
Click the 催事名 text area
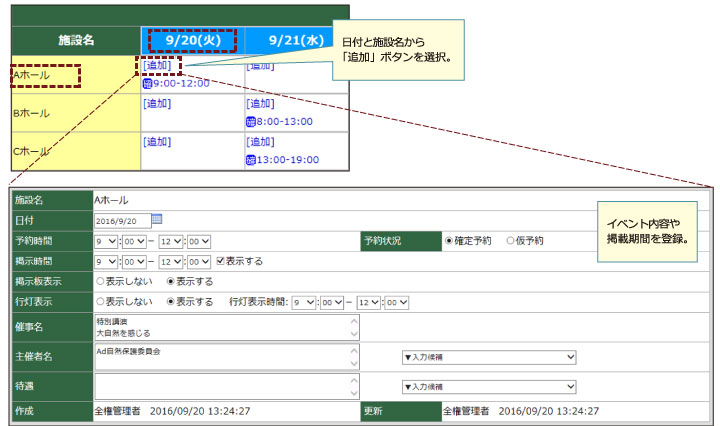[220, 328]
